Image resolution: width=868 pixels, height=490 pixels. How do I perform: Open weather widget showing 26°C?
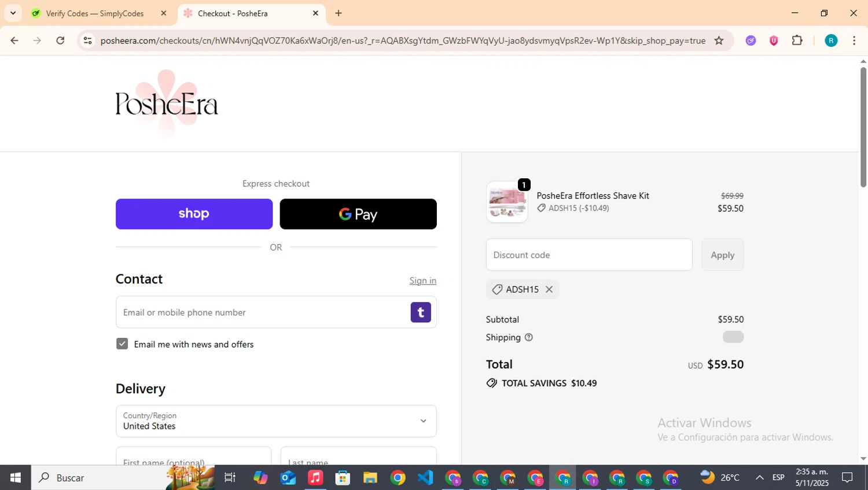(720, 478)
